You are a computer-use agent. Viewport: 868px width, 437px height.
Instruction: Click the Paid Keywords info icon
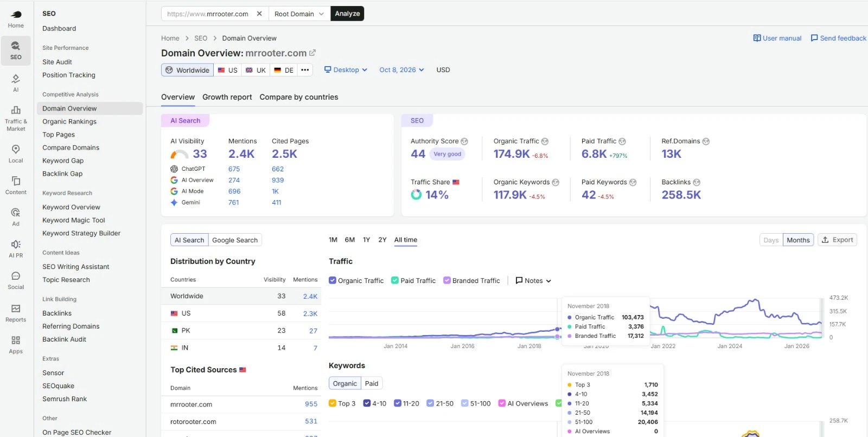[x=633, y=183]
